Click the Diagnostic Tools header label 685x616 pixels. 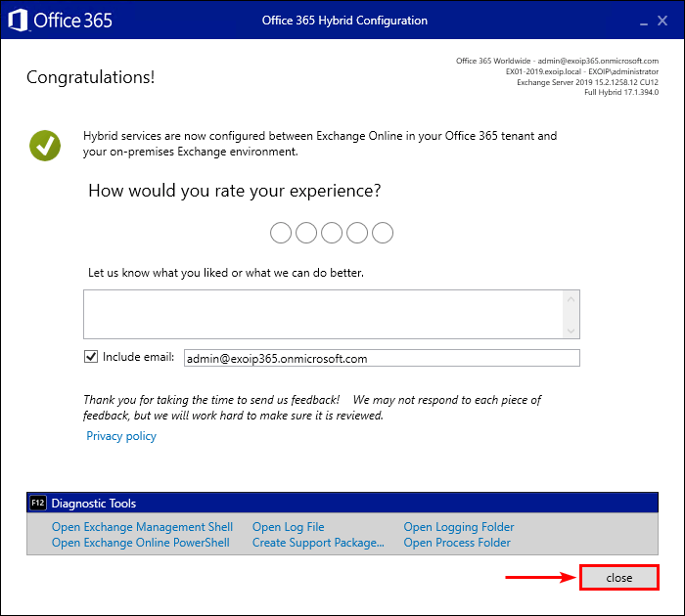94,504
